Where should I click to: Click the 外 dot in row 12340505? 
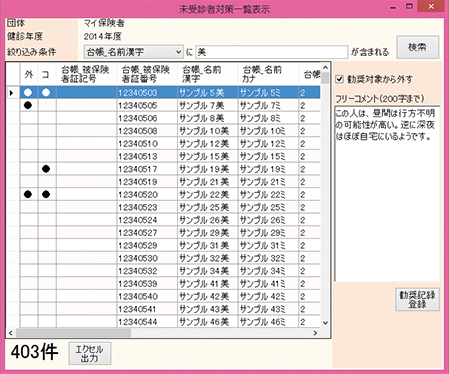(x=28, y=105)
